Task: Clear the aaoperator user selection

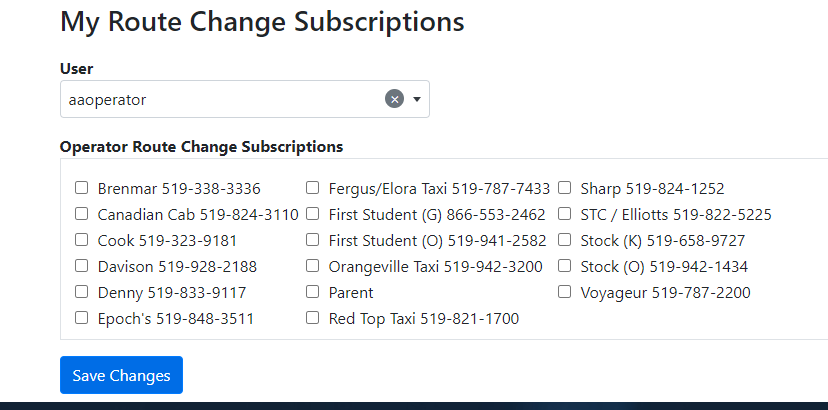Action: point(394,99)
